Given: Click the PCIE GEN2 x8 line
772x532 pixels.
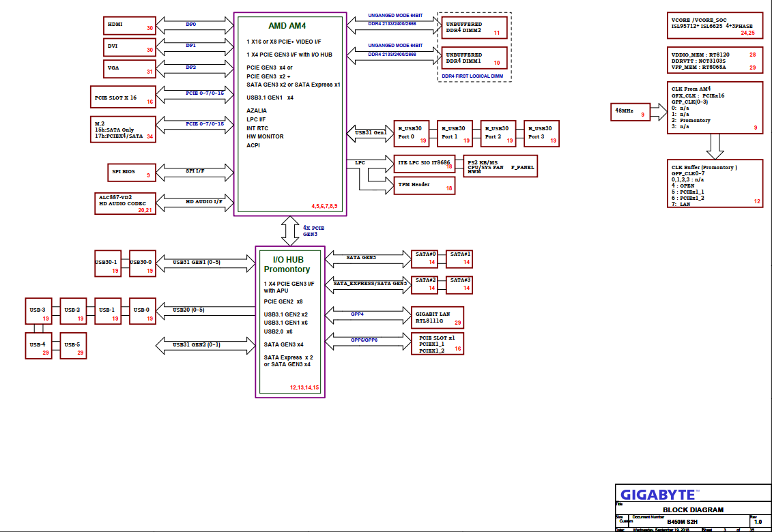Looking at the screenshot, I should [283, 301].
